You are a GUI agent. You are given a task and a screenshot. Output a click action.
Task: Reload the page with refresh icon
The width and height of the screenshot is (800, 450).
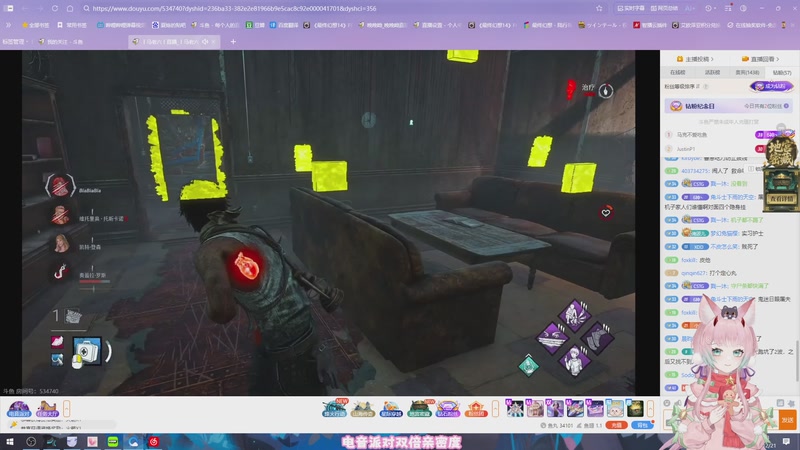55,9
